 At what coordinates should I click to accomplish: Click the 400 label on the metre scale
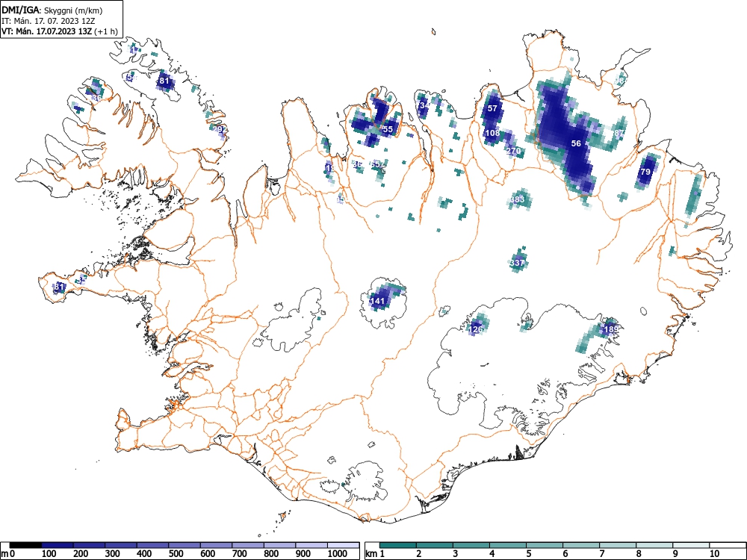(x=144, y=554)
